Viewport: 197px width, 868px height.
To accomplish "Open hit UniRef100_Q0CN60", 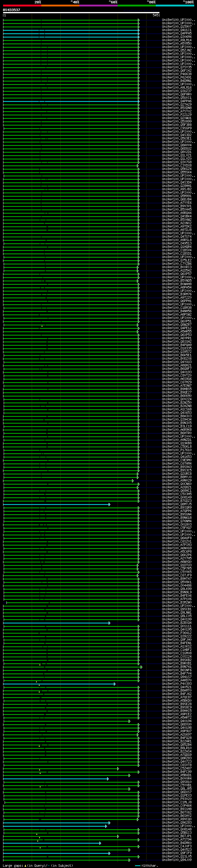I will click(177, 484).
